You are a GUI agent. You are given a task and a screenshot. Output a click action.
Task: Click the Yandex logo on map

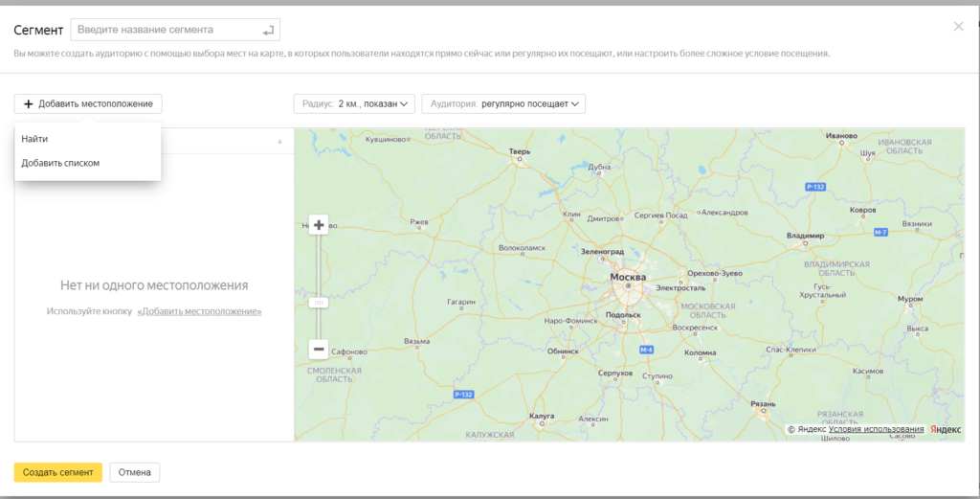pyautogui.click(x=946, y=430)
